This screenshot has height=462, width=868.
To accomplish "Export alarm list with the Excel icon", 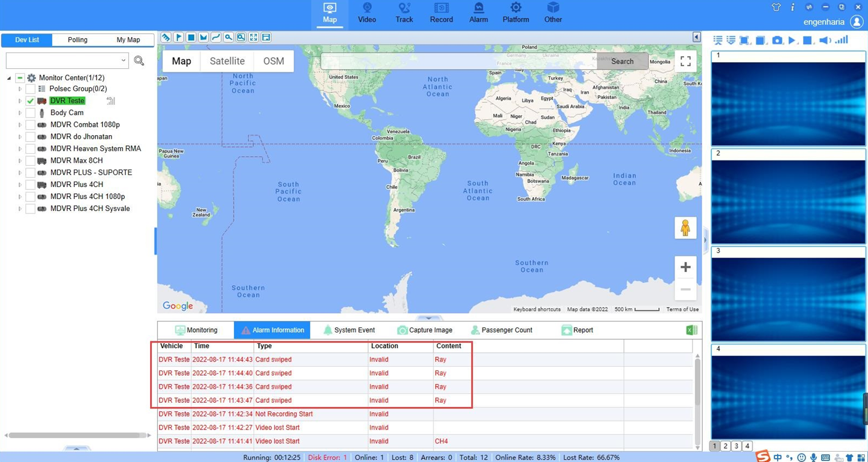I will (691, 330).
